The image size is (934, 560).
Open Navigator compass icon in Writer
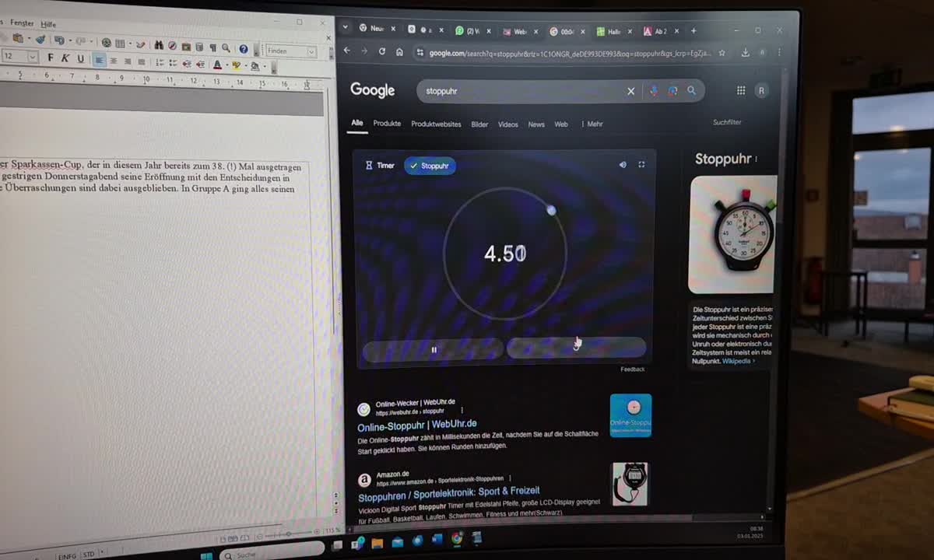pos(172,46)
